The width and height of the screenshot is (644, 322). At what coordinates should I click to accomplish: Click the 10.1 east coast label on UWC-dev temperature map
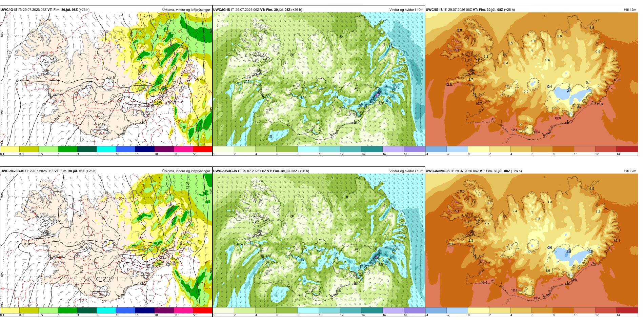coord(617,241)
